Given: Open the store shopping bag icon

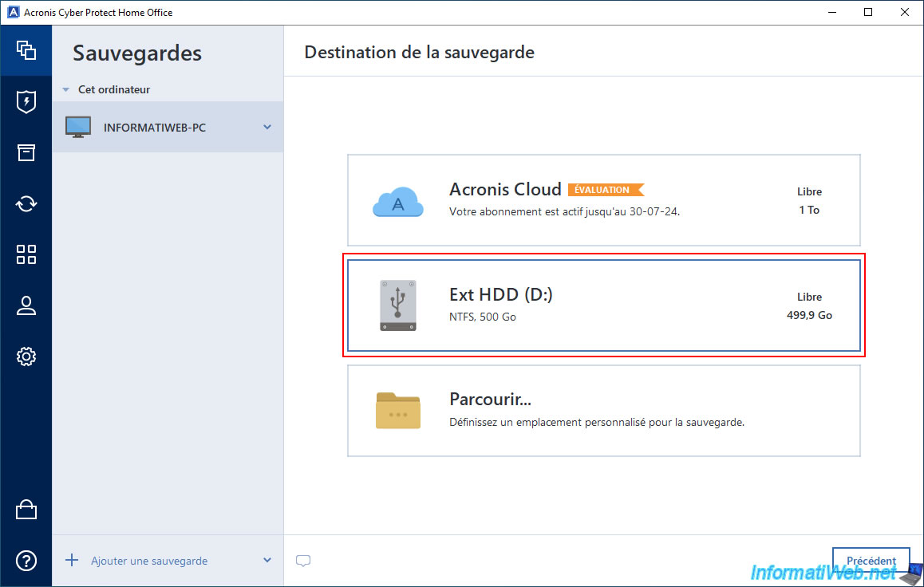Looking at the screenshot, I should pyautogui.click(x=26, y=510).
